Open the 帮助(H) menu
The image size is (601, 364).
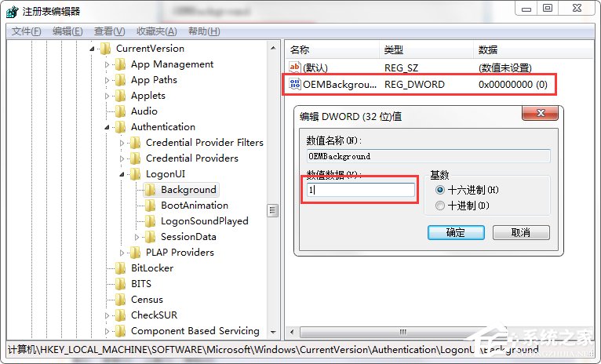(204, 31)
